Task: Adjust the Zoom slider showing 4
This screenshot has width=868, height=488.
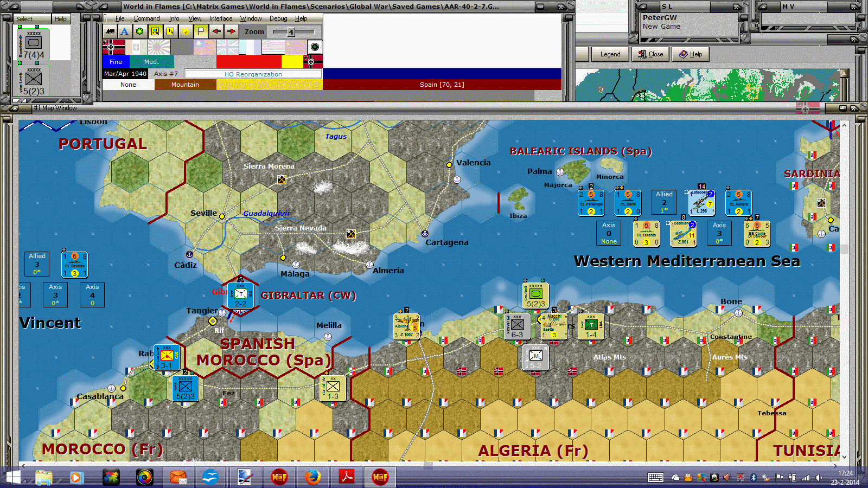Action: click(x=291, y=31)
